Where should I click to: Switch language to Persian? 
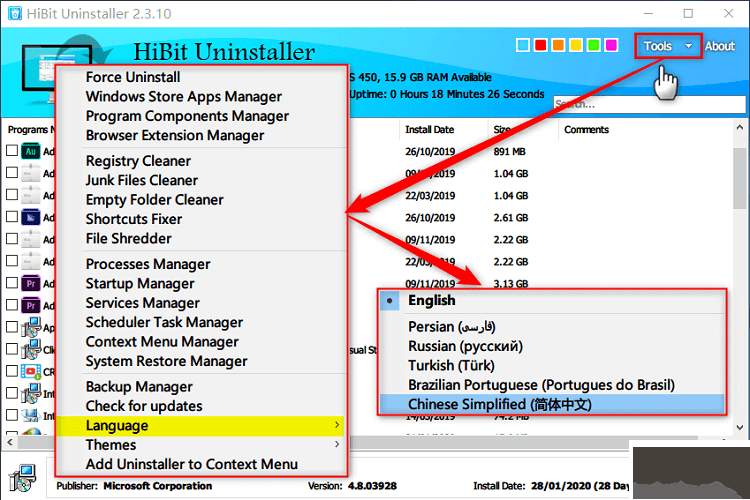click(452, 327)
